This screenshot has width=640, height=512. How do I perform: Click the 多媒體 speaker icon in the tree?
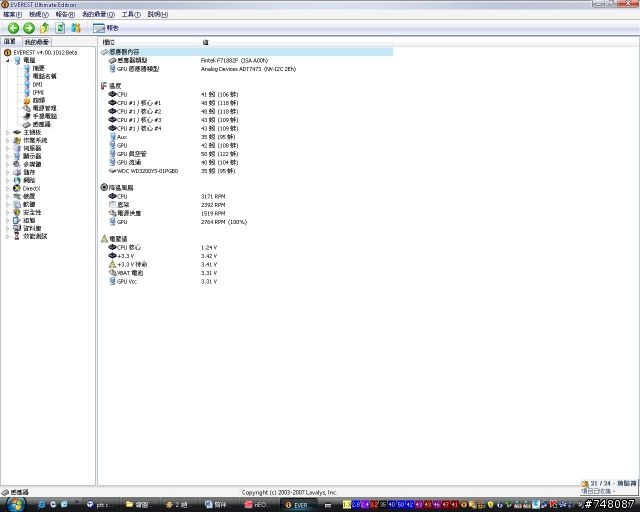pyautogui.click(x=17, y=164)
